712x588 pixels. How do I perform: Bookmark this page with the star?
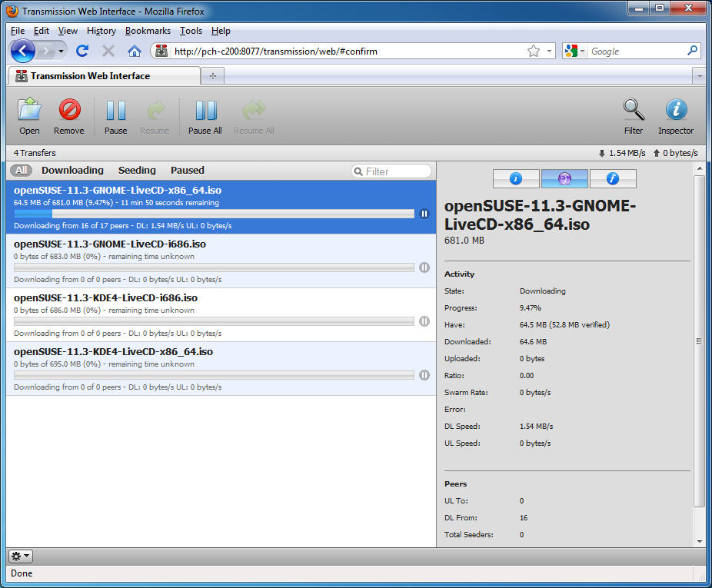(x=534, y=51)
